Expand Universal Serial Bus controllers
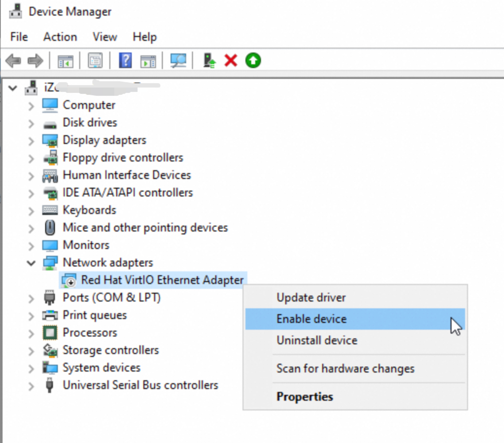The height and width of the screenshot is (443, 504). click(31, 386)
